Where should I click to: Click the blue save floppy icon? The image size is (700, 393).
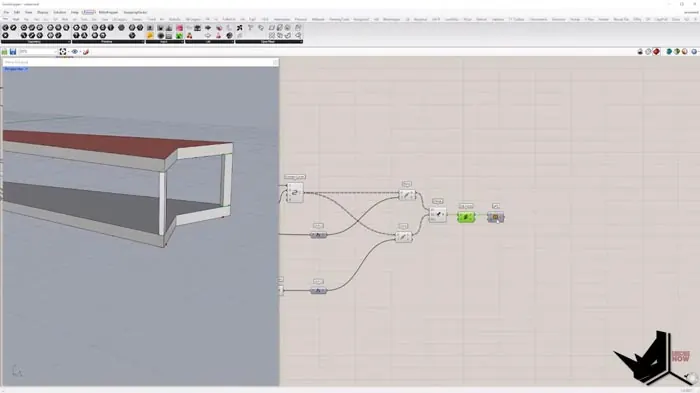point(13,52)
